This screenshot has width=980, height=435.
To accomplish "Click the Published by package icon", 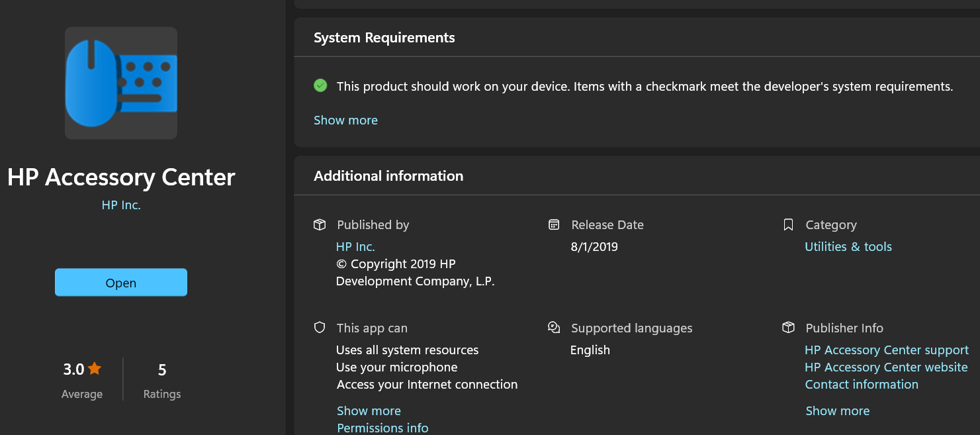I will click(320, 224).
